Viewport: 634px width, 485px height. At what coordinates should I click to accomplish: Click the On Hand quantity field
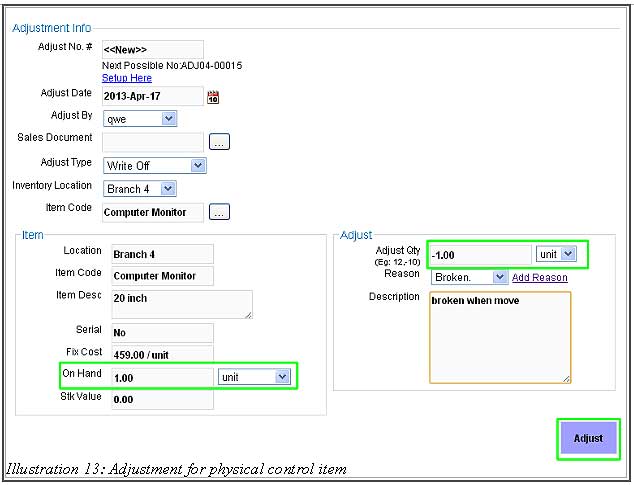pyautogui.click(x=160, y=377)
